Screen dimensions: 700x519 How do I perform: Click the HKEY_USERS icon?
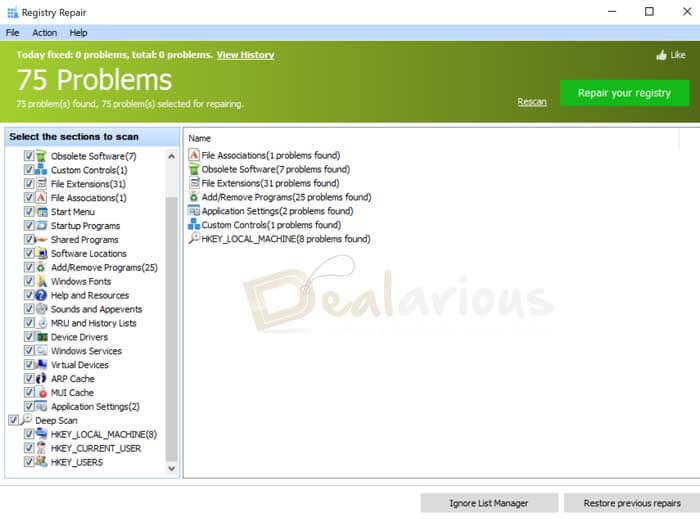[x=41, y=461]
